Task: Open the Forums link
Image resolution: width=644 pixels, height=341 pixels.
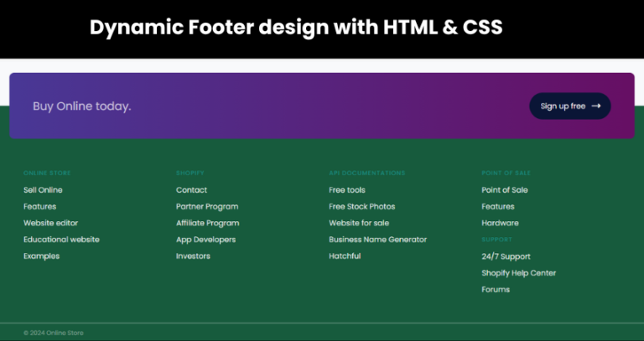Action: pyautogui.click(x=496, y=289)
